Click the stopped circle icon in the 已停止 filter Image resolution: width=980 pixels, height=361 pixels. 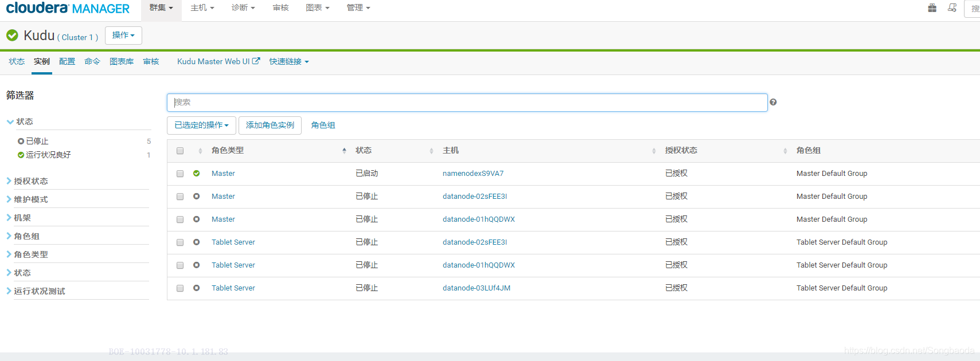[x=21, y=141]
